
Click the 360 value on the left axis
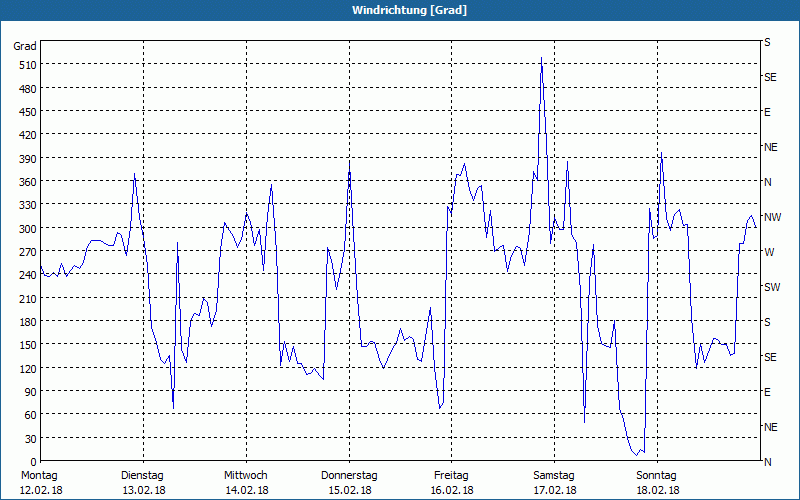point(28,182)
